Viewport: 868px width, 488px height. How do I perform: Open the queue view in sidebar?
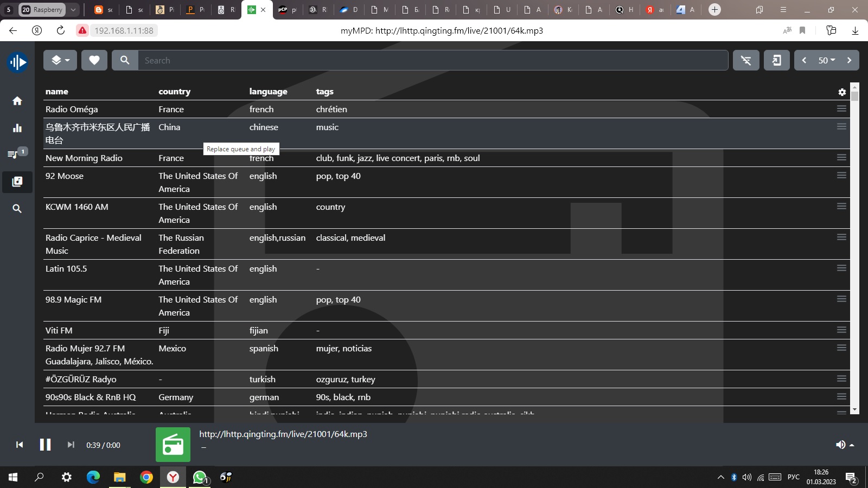click(x=14, y=155)
